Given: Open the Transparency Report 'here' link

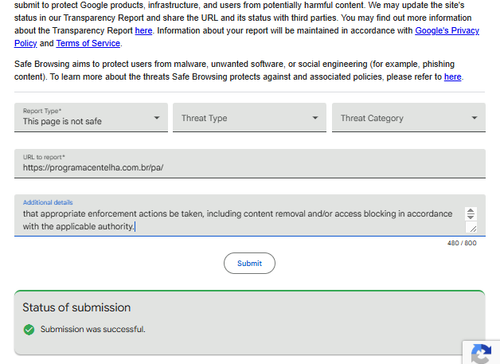Looking at the screenshot, I should (143, 31).
